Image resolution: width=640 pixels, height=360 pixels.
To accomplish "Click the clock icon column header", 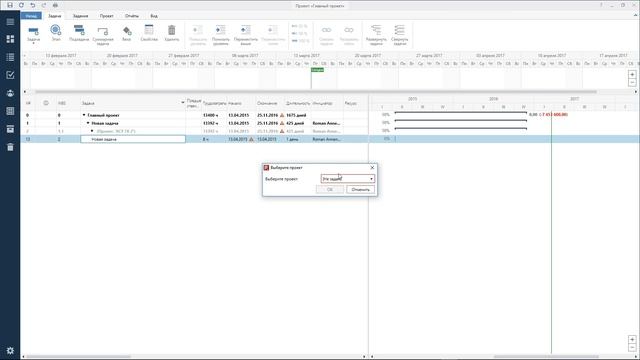I will pos(46,103).
